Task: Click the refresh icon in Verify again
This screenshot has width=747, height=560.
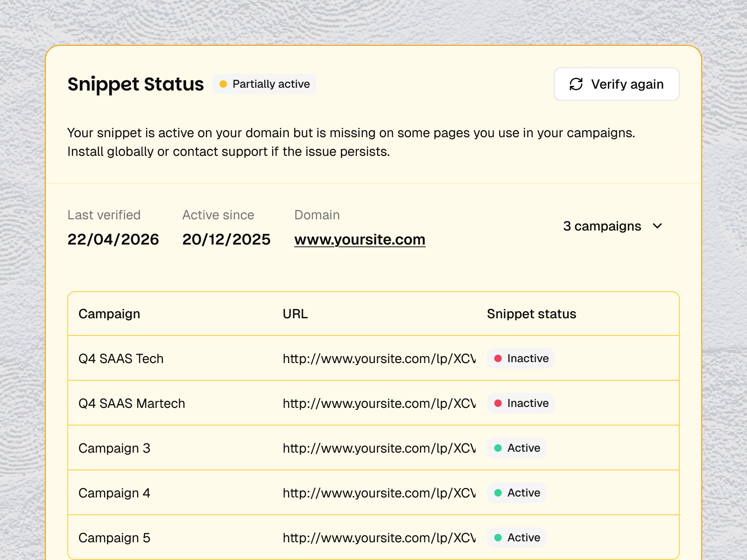Action: tap(576, 84)
